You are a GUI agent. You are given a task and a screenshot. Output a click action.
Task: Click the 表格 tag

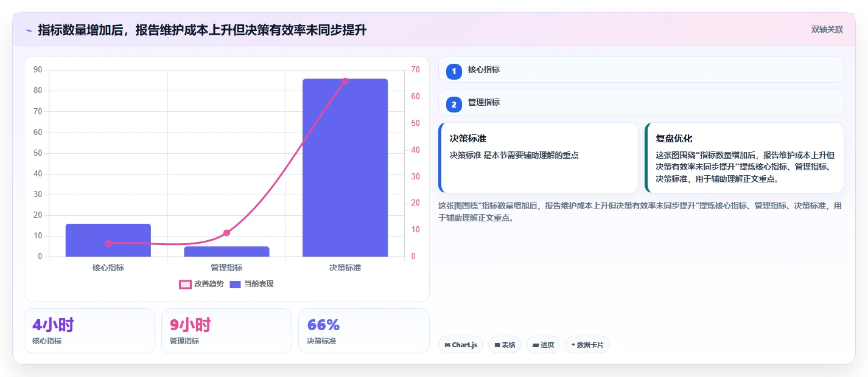[505, 345]
